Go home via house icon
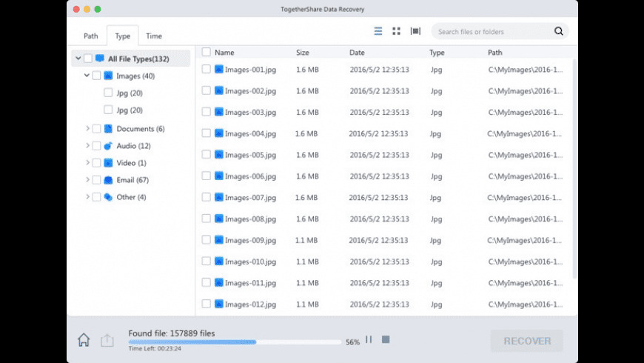This screenshot has height=363, width=644. click(84, 339)
